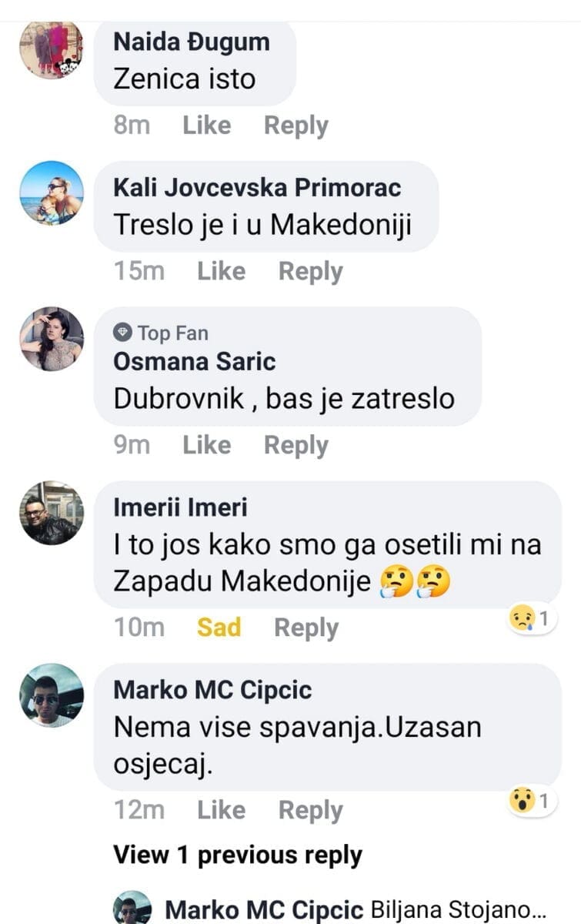Like Marko MC Cipcic's comment
Viewport: 581px width, 924px height.
(x=221, y=810)
